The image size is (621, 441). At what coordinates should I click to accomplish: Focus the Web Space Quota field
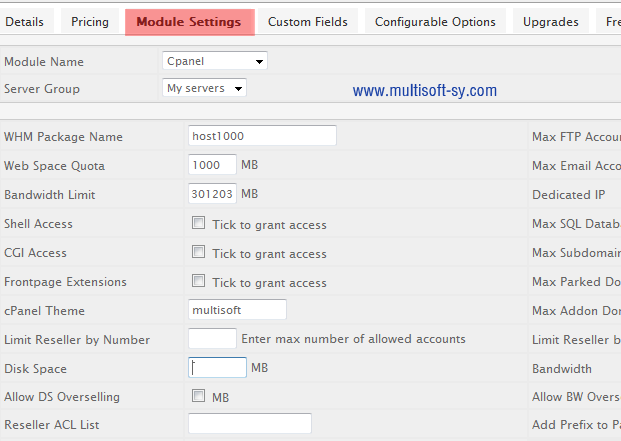pyautogui.click(x=212, y=165)
